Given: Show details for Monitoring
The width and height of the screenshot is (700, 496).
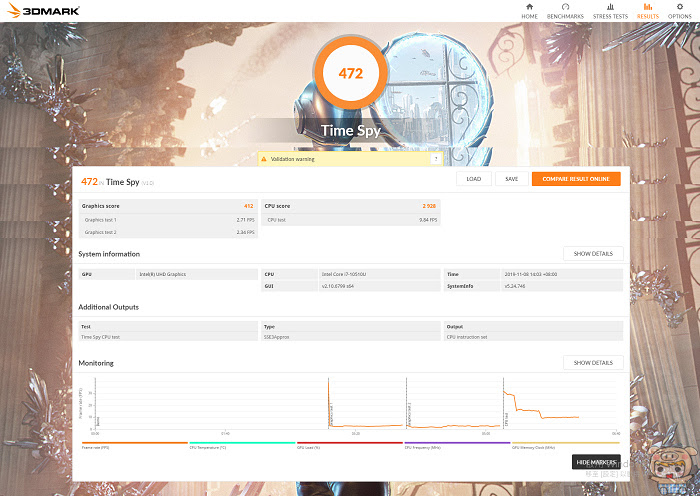Looking at the screenshot, I should 593,363.
